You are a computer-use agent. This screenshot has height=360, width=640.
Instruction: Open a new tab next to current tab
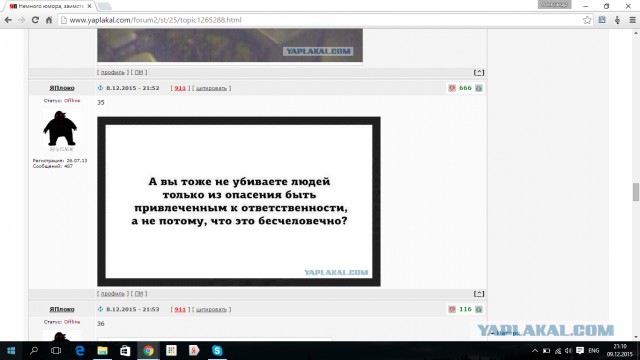point(104,6)
